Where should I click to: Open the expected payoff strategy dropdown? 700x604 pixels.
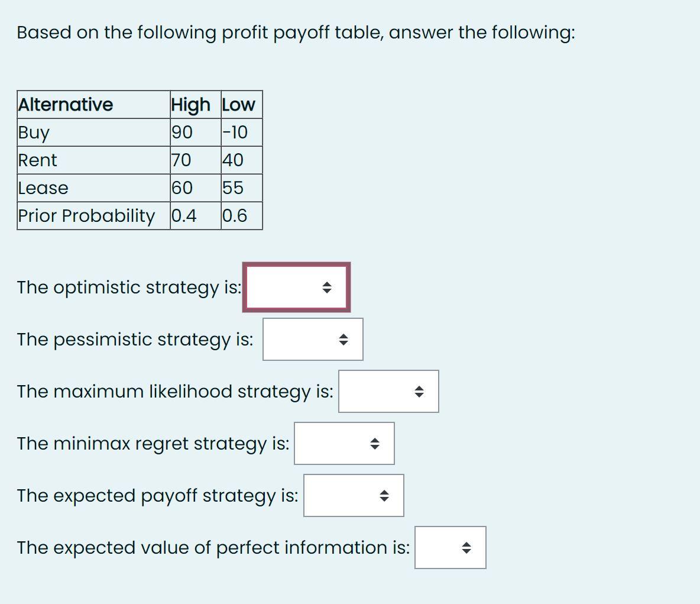click(x=353, y=496)
